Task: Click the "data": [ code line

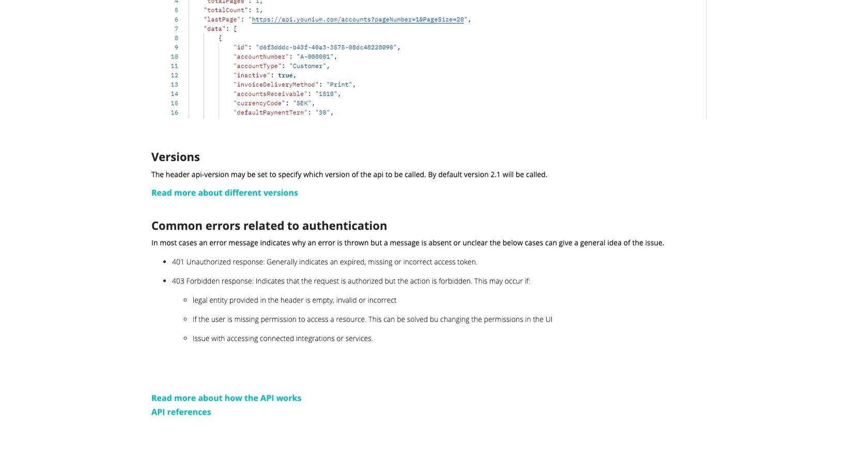Action: pos(221,29)
